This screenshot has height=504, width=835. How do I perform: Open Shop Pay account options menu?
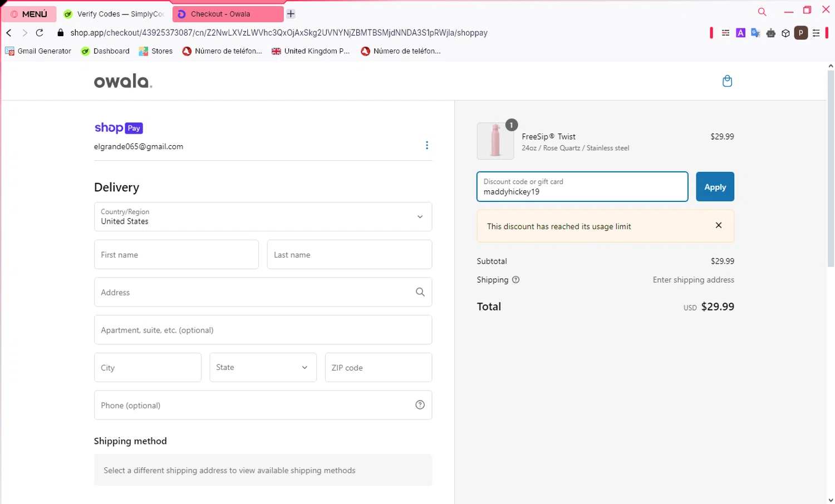click(x=426, y=145)
